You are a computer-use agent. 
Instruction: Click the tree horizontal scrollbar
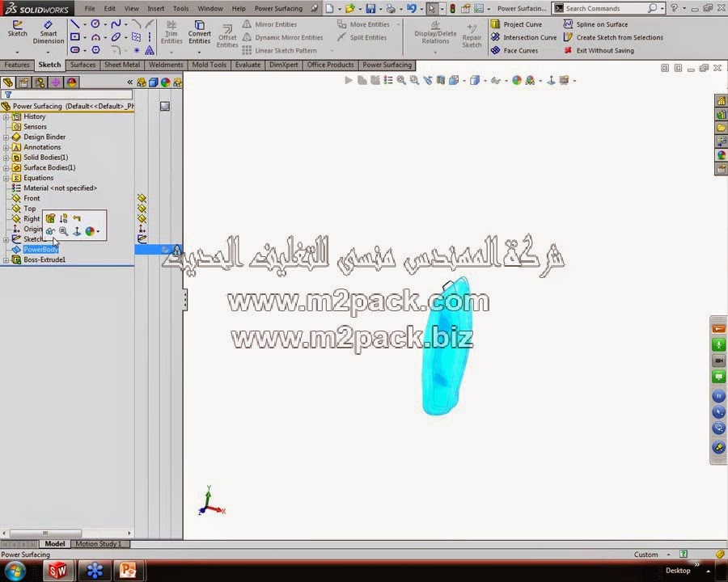pos(46,533)
